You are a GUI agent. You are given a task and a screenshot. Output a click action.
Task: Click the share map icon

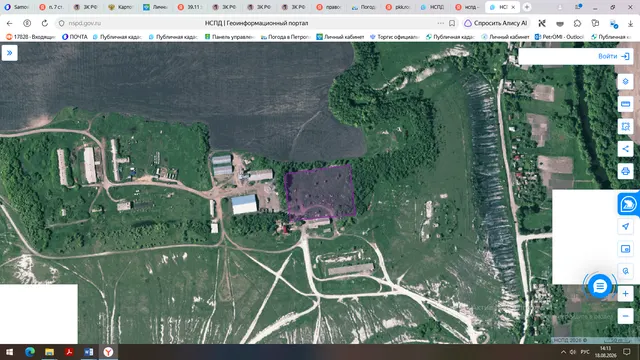(x=625, y=149)
